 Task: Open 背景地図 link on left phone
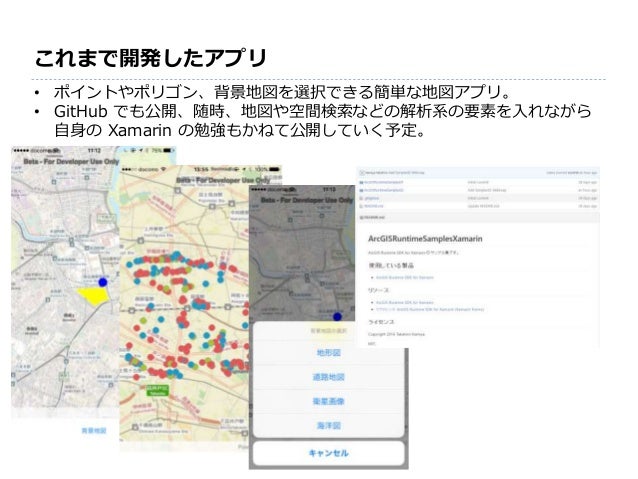coord(94,431)
